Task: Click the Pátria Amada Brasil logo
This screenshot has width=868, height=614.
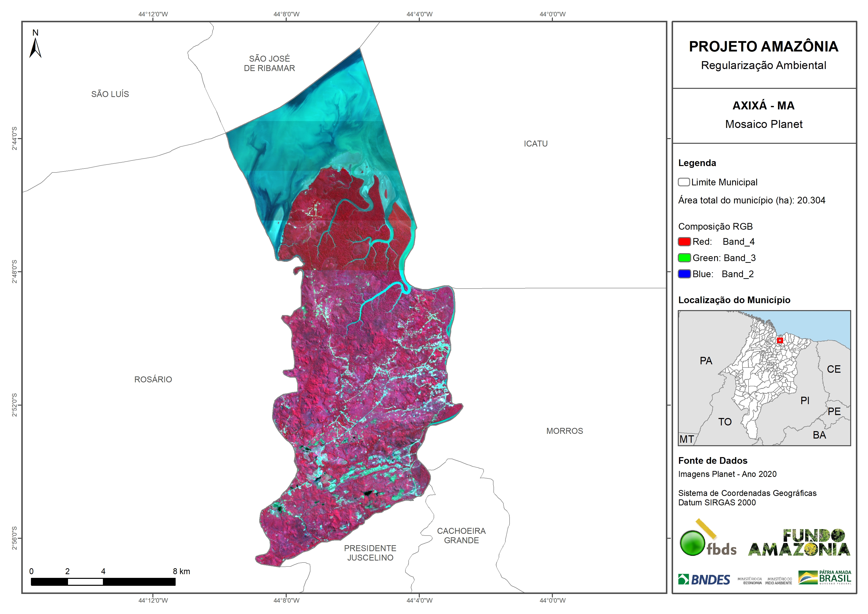Action: [x=825, y=578]
